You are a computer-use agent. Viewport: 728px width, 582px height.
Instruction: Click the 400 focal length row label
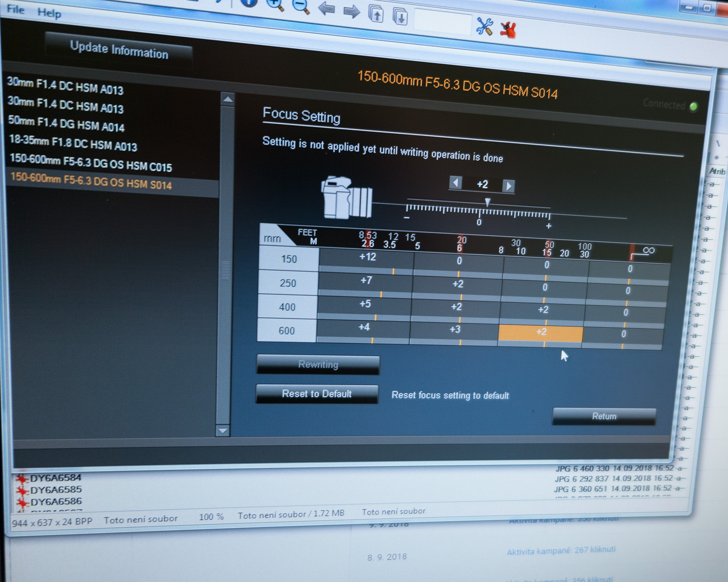click(x=287, y=307)
